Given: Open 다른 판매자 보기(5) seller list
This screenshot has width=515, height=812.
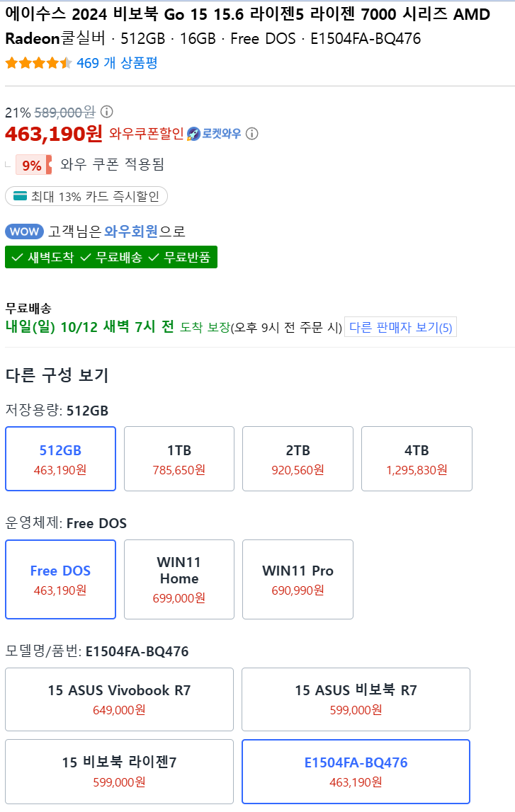Looking at the screenshot, I should pyautogui.click(x=400, y=327).
